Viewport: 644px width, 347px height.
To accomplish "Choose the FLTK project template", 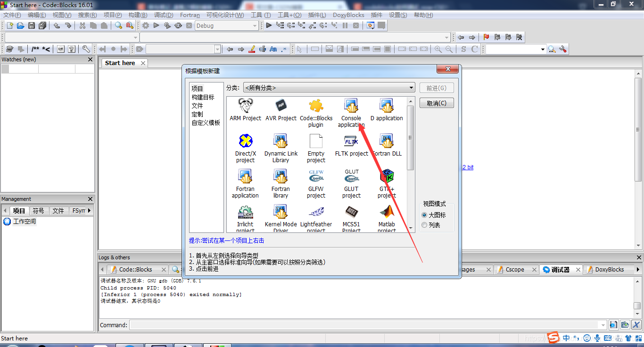I will click(x=351, y=145).
